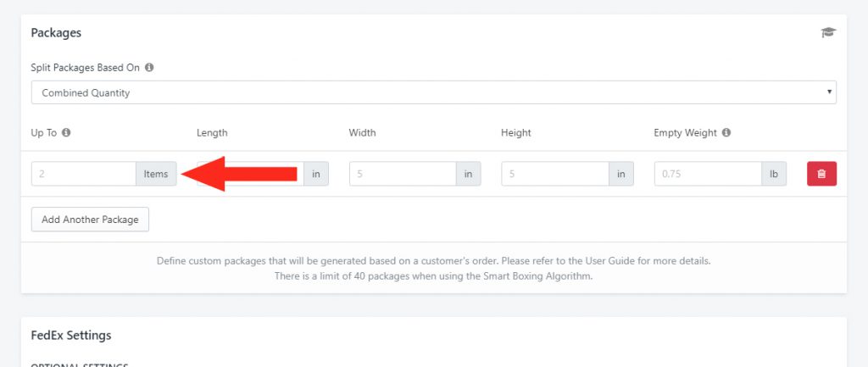Image resolution: width=868 pixels, height=367 pixels.
Task: Click the in unit beside Width field
Action: (x=468, y=174)
